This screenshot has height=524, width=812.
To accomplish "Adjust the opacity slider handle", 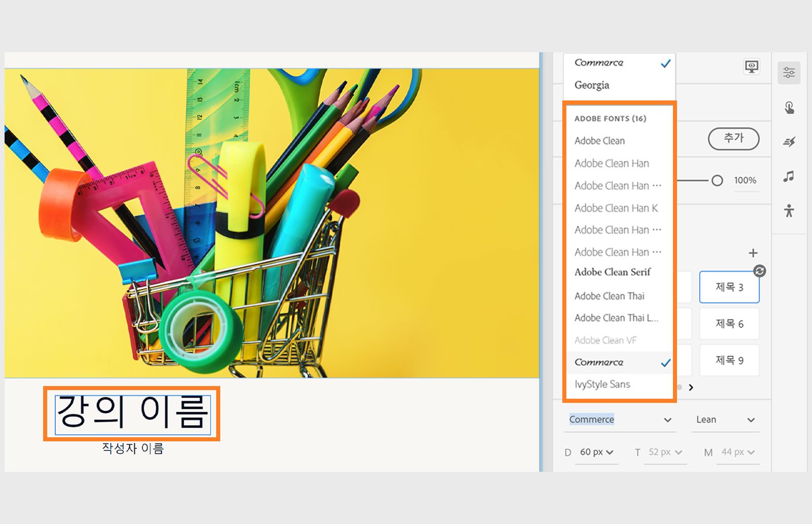I will [x=717, y=181].
